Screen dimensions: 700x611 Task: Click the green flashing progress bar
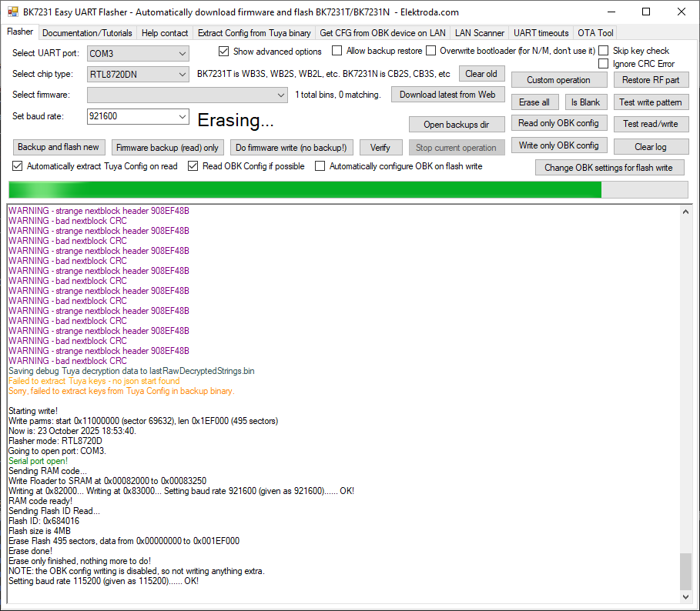[348, 189]
